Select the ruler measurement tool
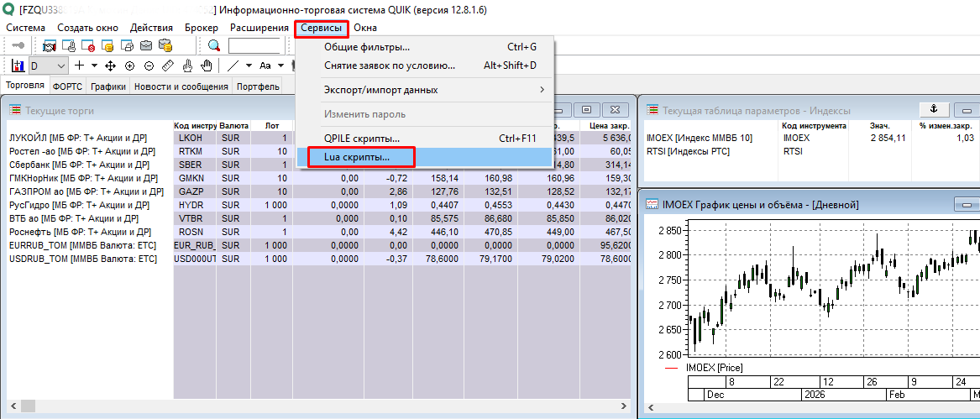This screenshot has width=980, height=419. tap(167, 65)
